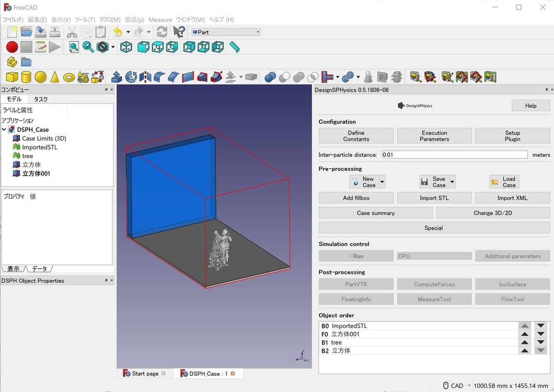This screenshot has width=554, height=392.
Task: Switch to the タスク tab
Action: point(41,99)
